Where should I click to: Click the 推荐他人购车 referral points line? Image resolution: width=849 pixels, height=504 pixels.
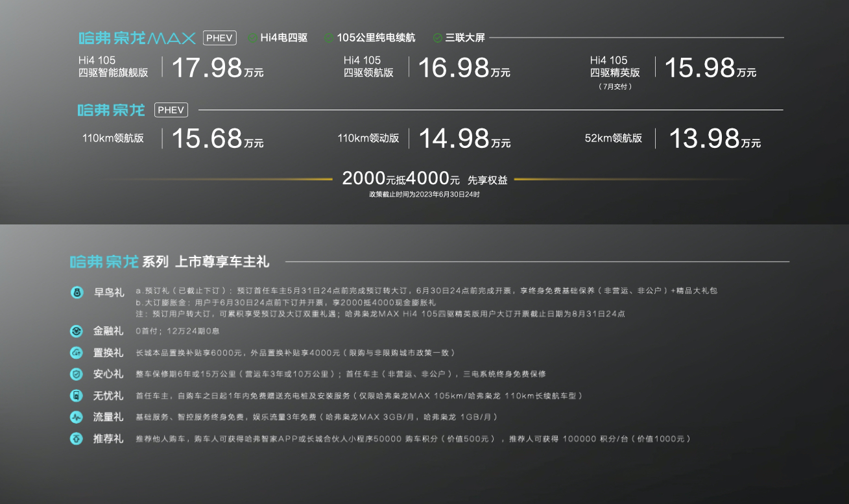pos(413,439)
